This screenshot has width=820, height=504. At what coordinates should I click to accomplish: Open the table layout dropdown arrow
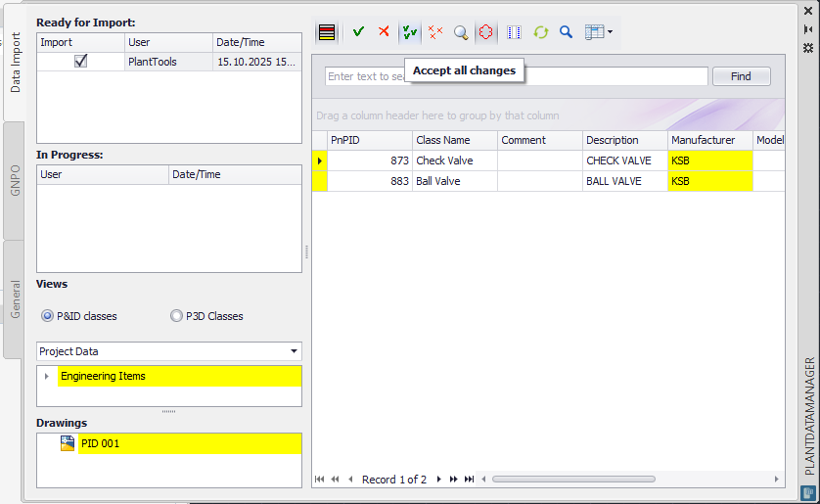(611, 32)
